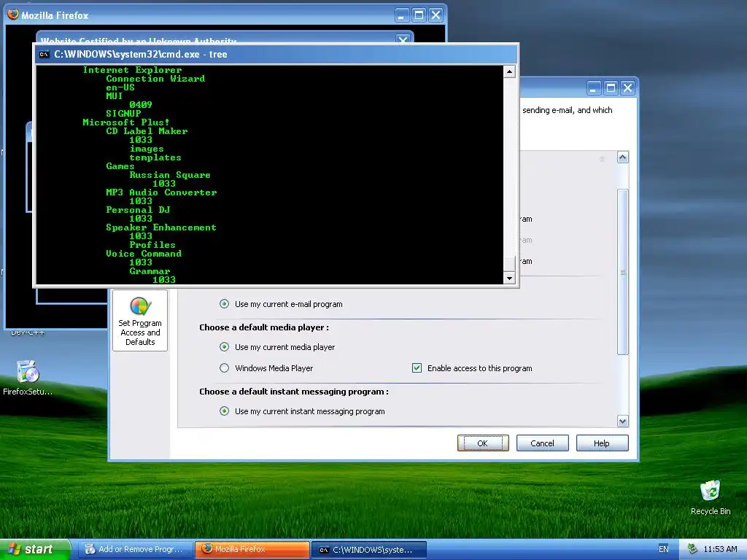The image size is (747, 560).
Task: Open the Start menu
Action: click(34, 549)
